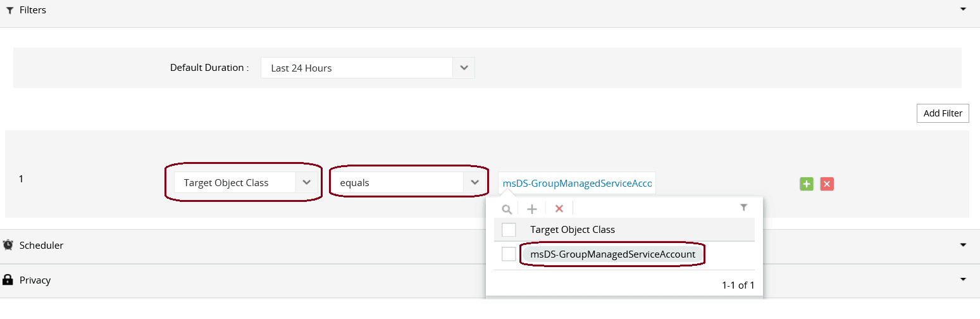Open the equals operator dropdown

pos(474,182)
